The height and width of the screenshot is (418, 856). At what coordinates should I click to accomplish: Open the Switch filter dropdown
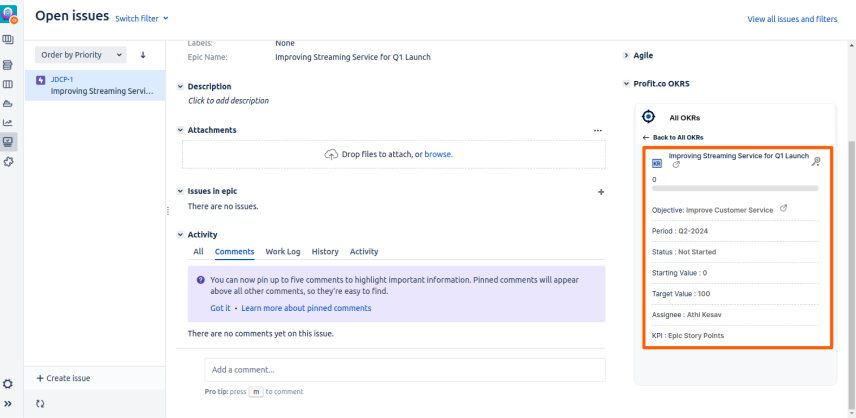[x=142, y=19]
